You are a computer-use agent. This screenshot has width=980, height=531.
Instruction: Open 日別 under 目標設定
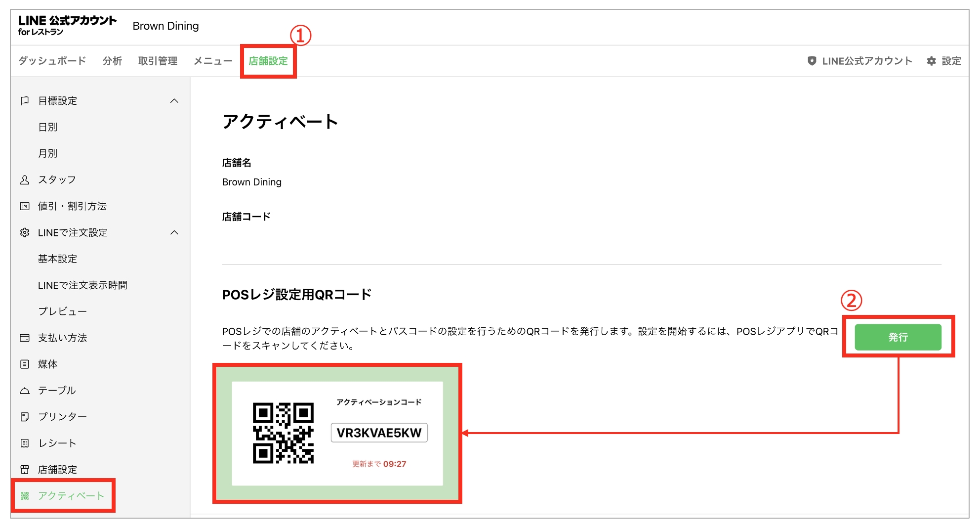[49, 127]
